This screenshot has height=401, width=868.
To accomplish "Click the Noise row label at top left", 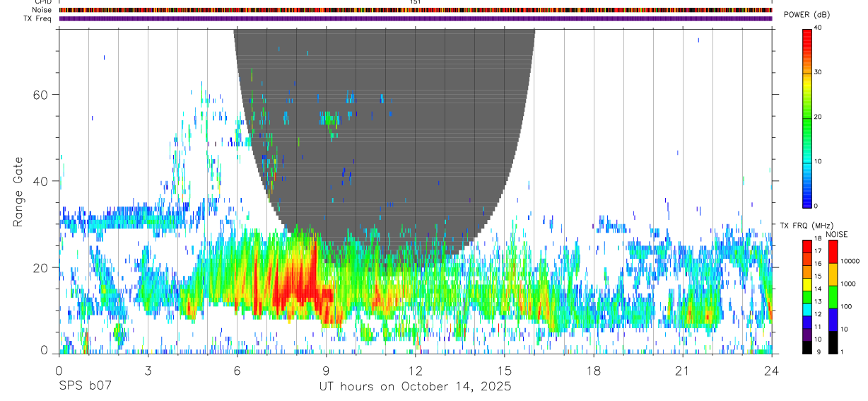I will point(42,10).
